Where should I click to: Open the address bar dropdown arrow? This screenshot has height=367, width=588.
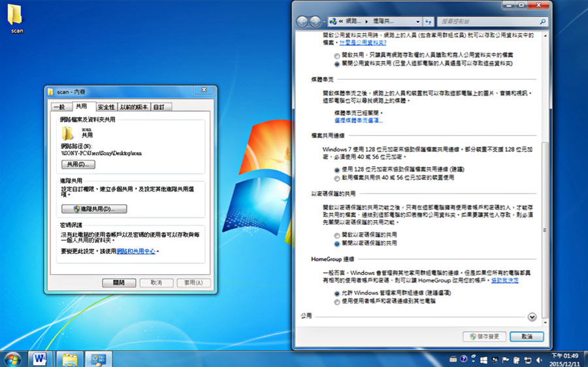click(417, 22)
